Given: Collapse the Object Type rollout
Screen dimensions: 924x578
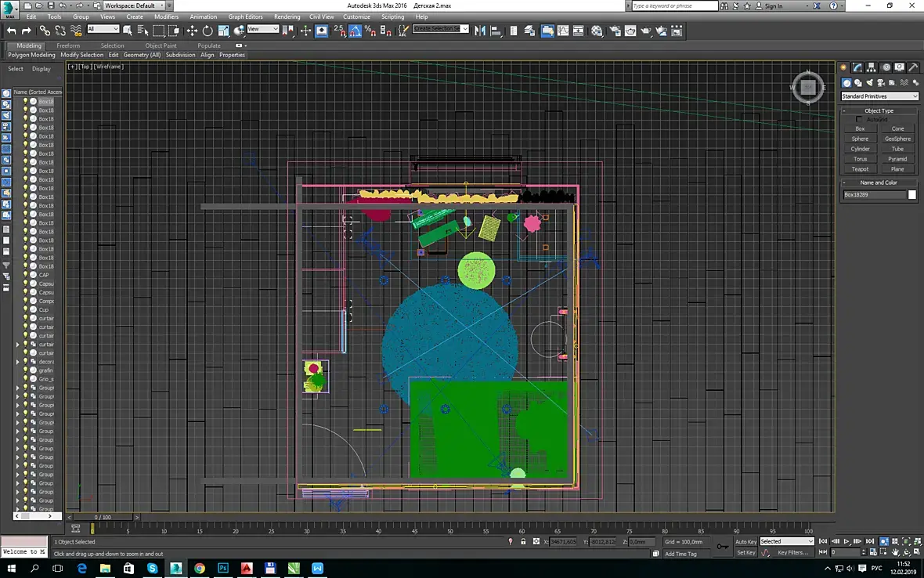Looking at the screenshot, I should (x=879, y=110).
